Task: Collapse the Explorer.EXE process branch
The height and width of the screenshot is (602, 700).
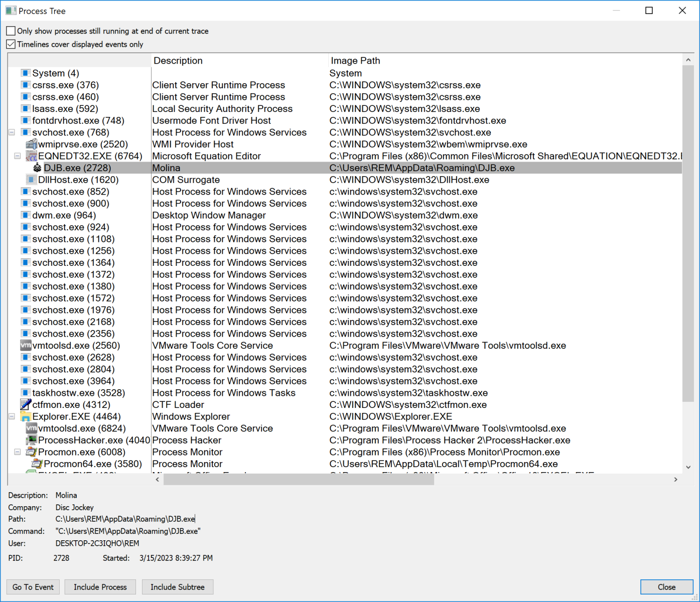Action: pos(12,416)
